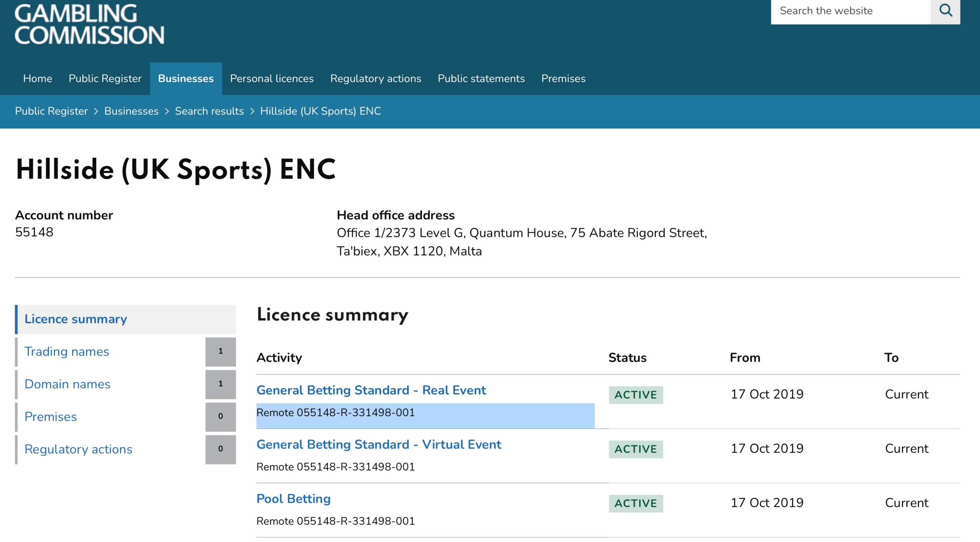Click licence number under Virtual Event
Viewport: 980px width, 542px height.
point(336,467)
